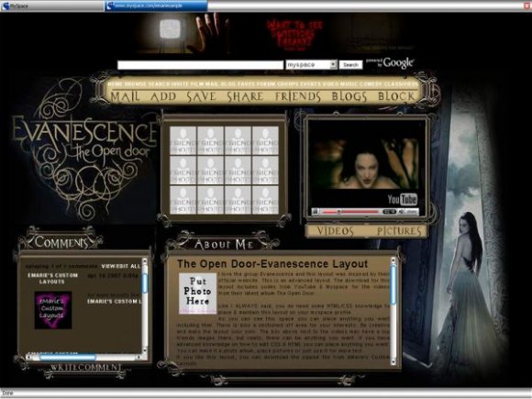Click the comments scroll-right arrow
The width and height of the screenshot is (532, 399).
pyautogui.click(x=139, y=357)
